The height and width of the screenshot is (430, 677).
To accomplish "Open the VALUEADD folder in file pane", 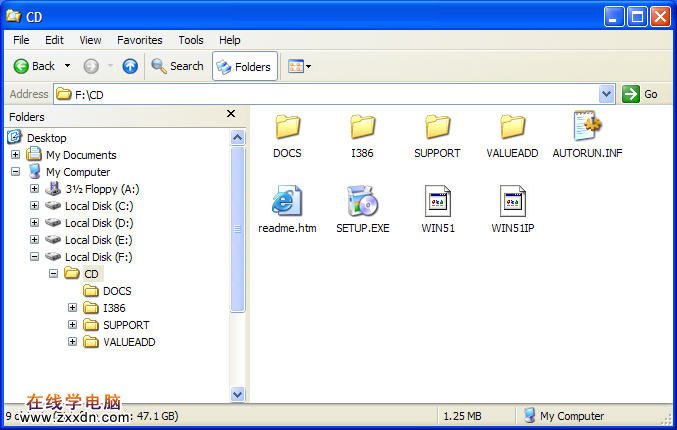I will (512, 128).
